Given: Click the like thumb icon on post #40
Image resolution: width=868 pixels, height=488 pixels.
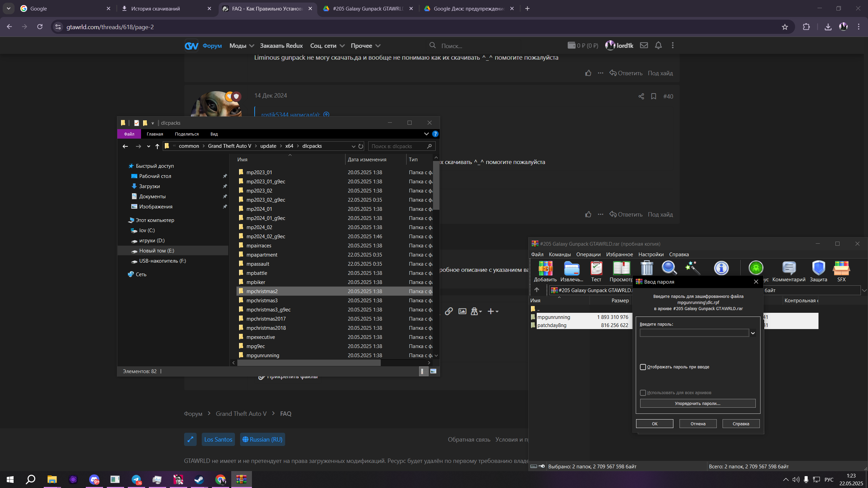Looking at the screenshot, I should pyautogui.click(x=588, y=215).
